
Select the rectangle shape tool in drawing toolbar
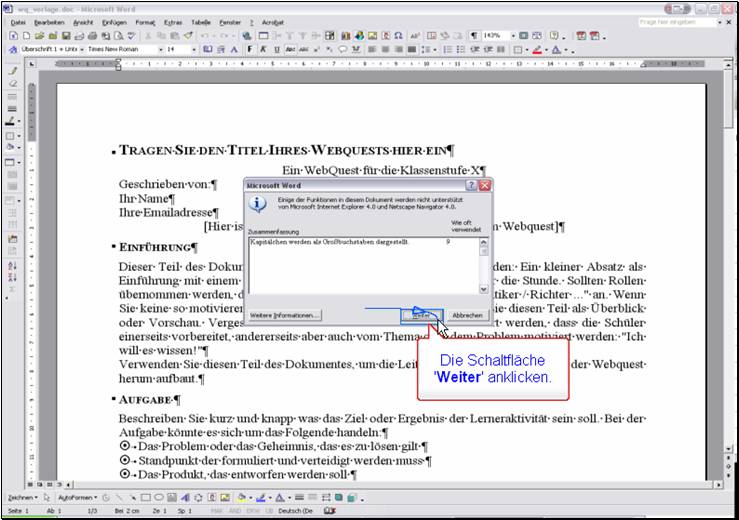tap(145, 497)
